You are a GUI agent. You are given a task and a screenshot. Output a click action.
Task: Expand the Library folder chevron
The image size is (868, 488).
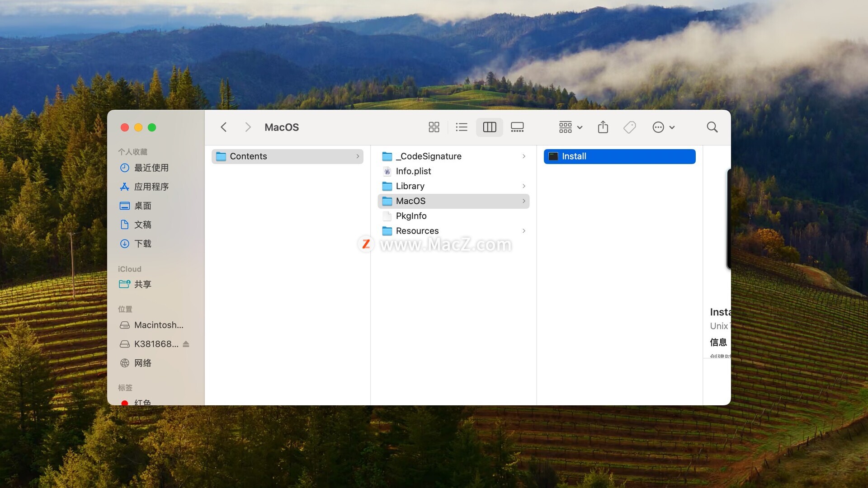tap(524, 186)
